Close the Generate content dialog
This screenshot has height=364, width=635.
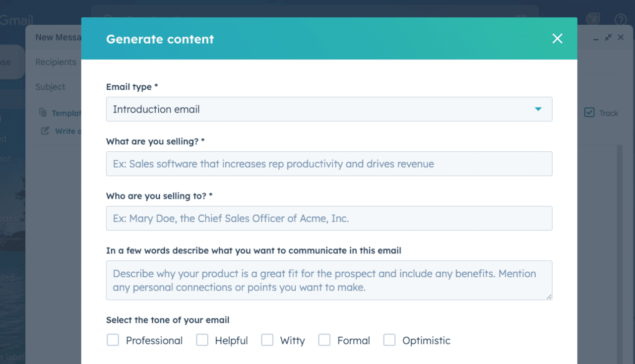tap(557, 38)
